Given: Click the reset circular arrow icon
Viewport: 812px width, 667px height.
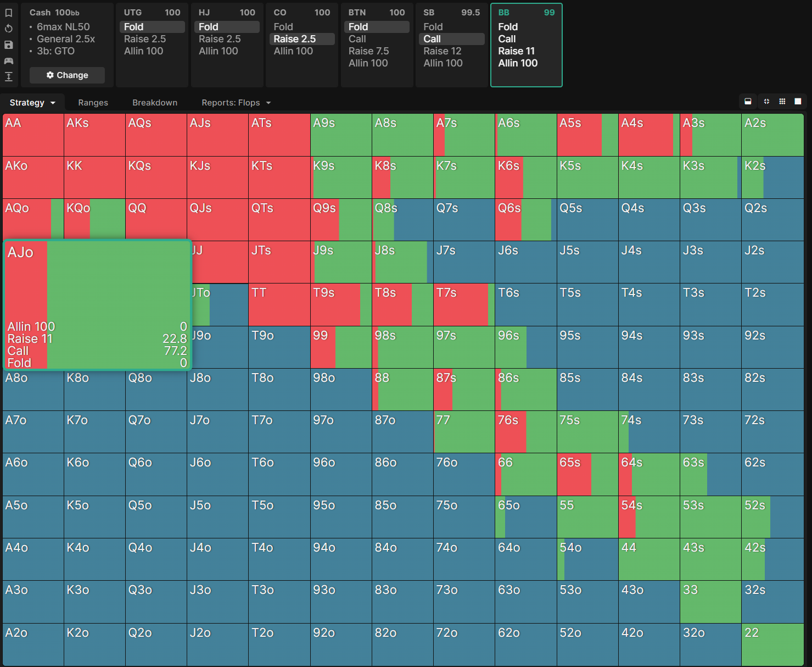Looking at the screenshot, I should point(9,29).
